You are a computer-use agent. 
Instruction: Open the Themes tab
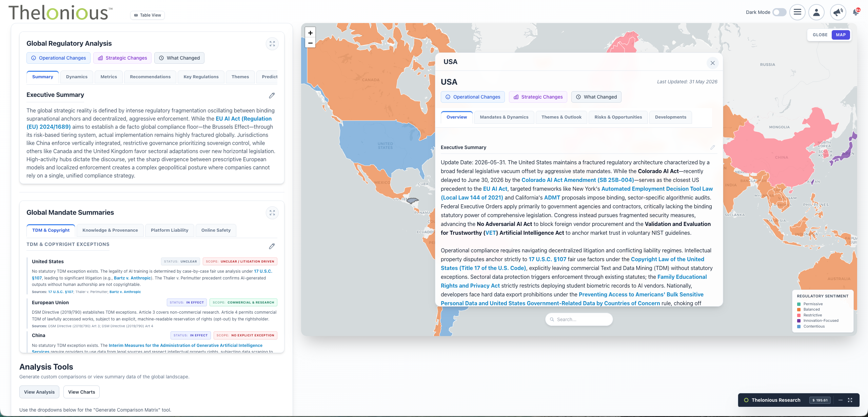coord(240,77)
